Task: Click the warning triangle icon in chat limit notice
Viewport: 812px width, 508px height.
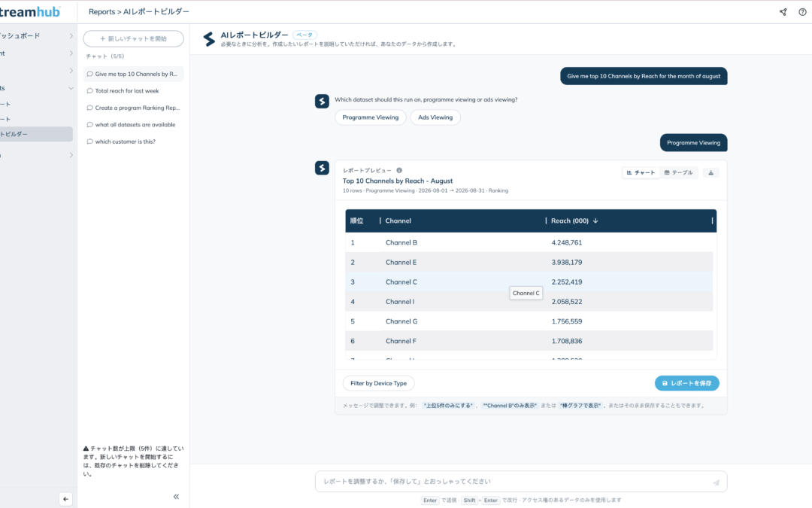Action: click(x=86, y=449)
